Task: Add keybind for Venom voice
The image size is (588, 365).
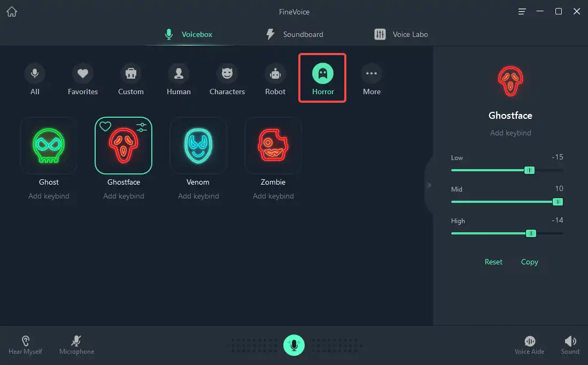Action: coord(198,196)
